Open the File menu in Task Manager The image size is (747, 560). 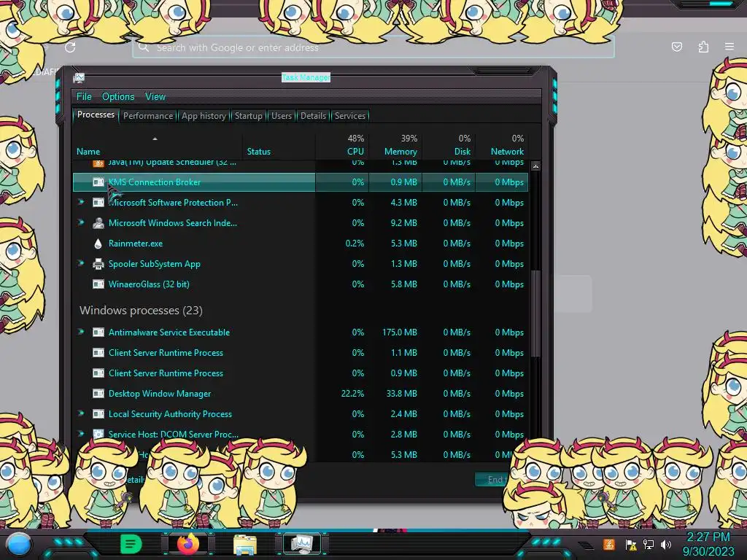(x=84, y=97)
